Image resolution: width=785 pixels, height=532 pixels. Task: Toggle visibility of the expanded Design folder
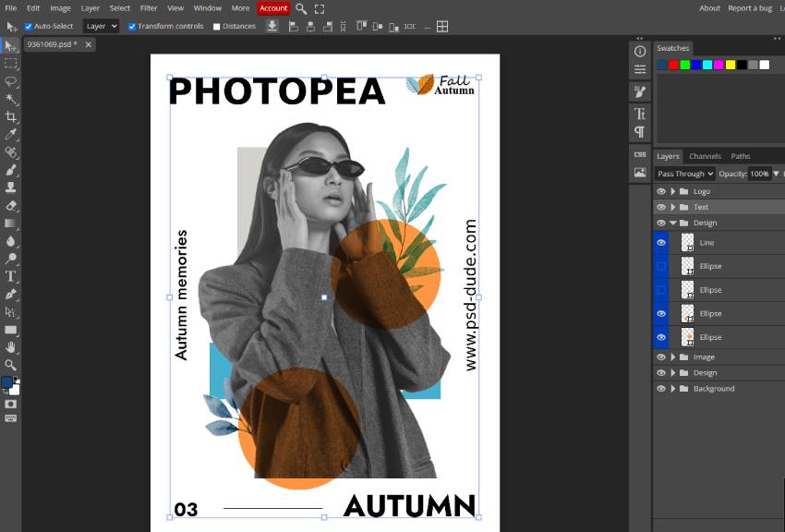[661, 224]
